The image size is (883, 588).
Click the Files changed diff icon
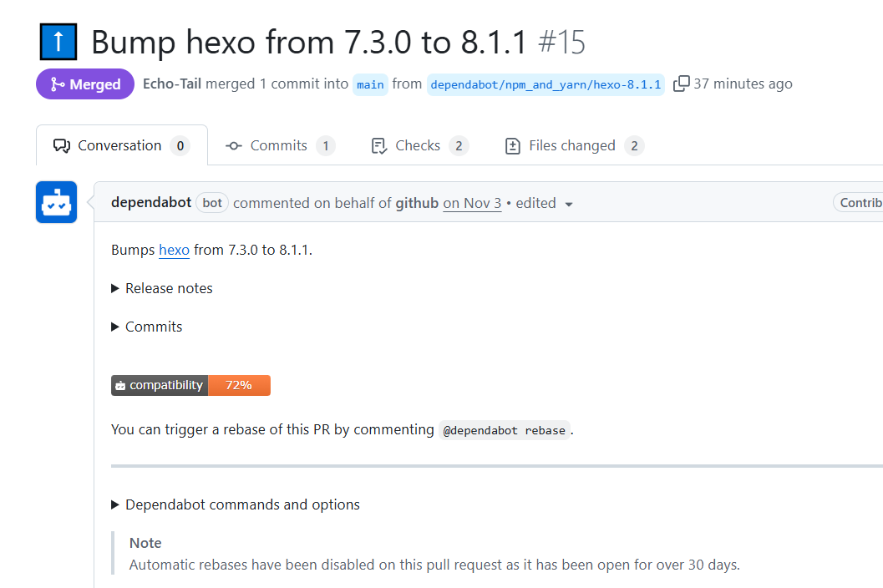[513, 146]
